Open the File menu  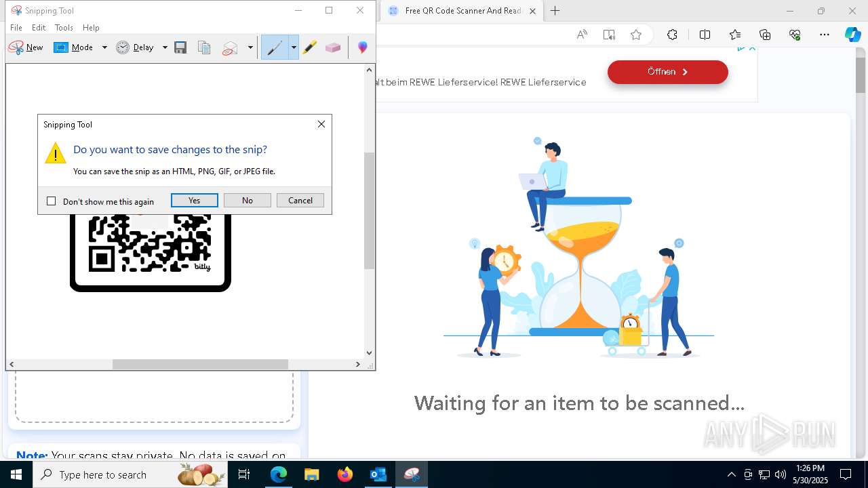(x=16, y=28)
